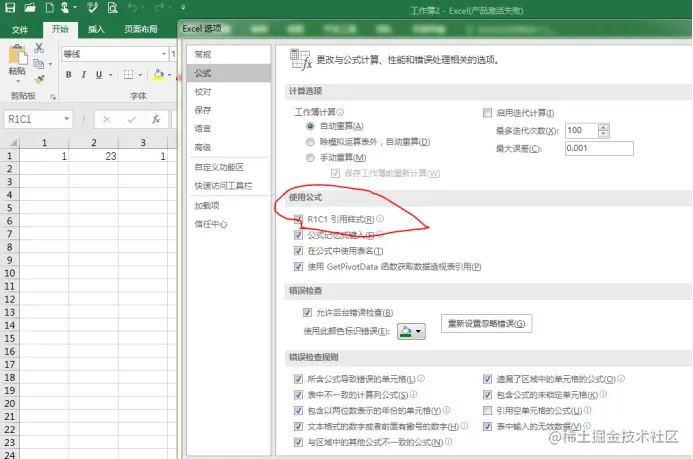The height and width of the screenshot is (459, 693).
Task: Click the Save icon in quick access toolbar
Action: click(x=10, y=8)
